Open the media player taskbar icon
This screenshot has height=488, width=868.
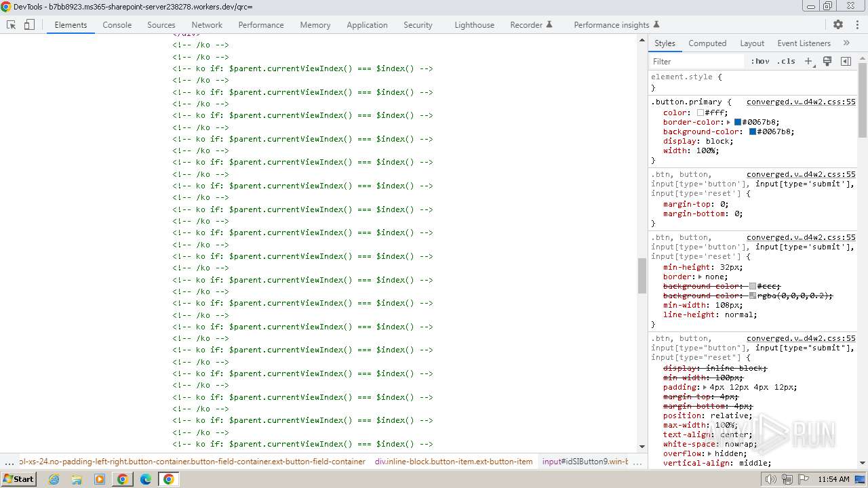point(100,479)
